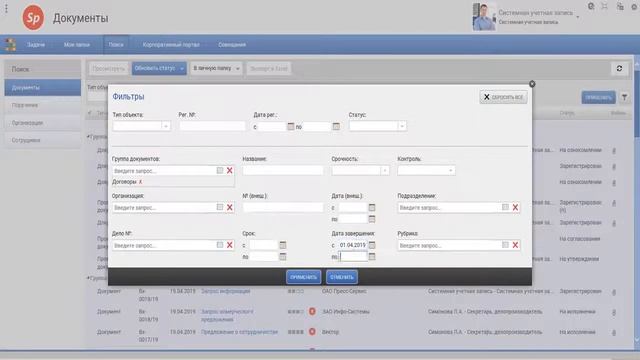This screenshot has height=360, width=640.
Task: Open calendar for Дата рег. start date
Action: [291, 127]
